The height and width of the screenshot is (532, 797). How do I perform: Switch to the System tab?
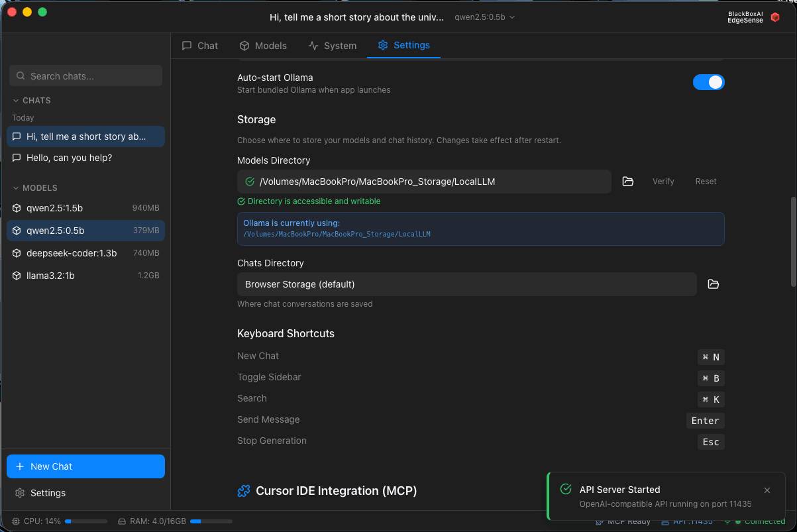pos(332,46)
